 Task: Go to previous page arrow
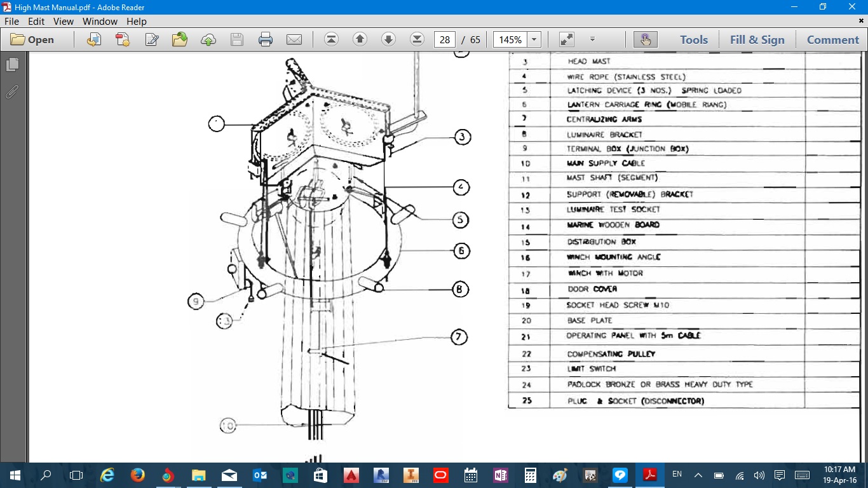(x=360, y=39)
